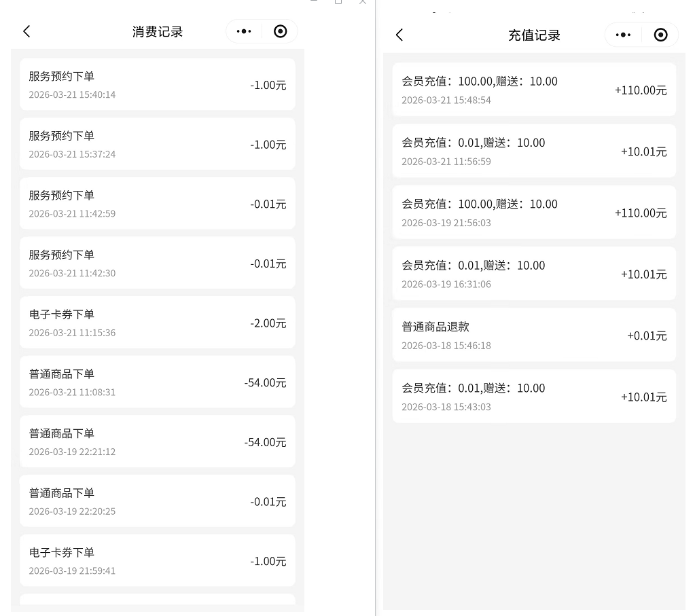Click the +0.01元 refund amount
Viewport: 695px width, 616px height.
[x=647, y=336]
